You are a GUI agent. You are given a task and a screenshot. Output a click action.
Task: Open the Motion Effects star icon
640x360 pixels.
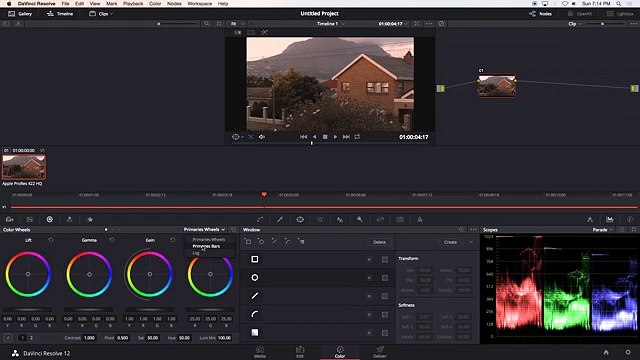pos(90,220)
